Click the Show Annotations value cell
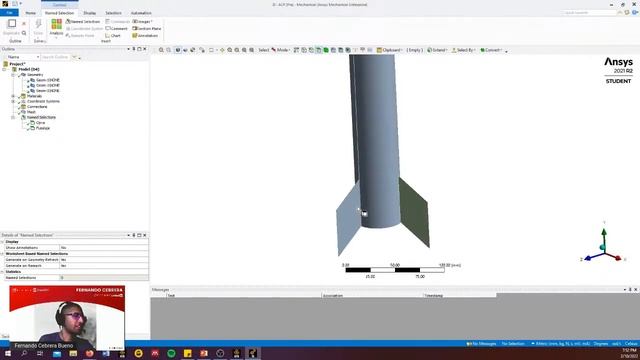Screen dimensions: 640x360 pos(104,247)
